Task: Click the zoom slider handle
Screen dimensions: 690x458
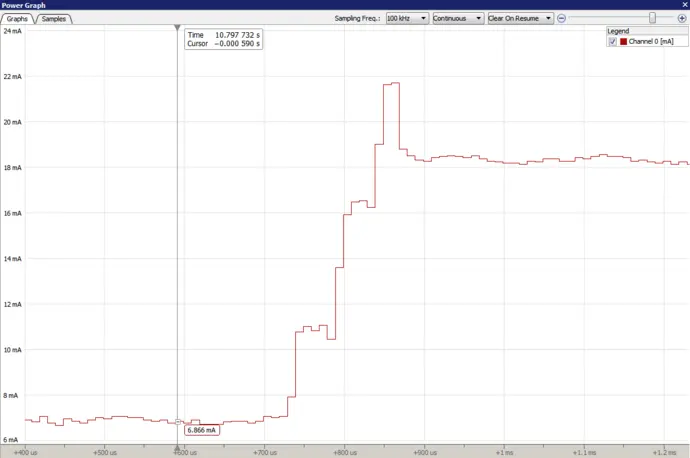Action: (653, 18)
